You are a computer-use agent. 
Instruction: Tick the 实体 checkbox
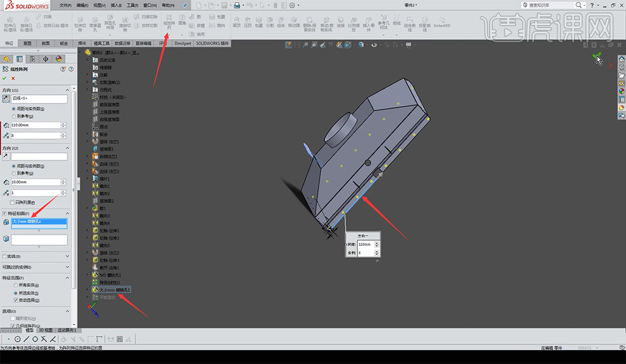point(5,256)
